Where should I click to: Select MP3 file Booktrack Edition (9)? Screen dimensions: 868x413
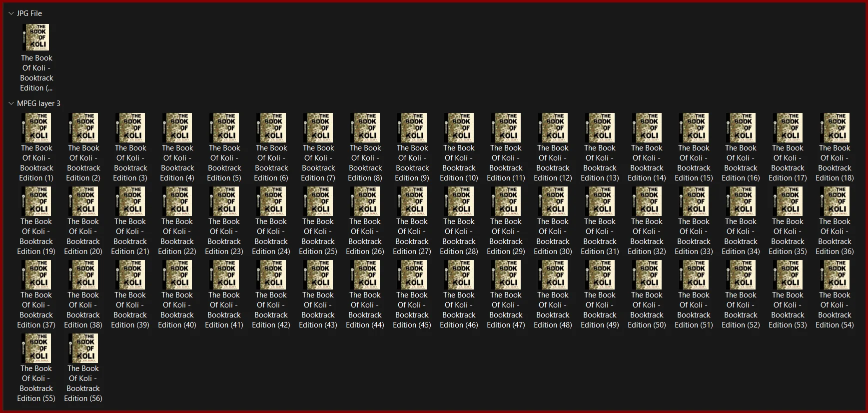412,148
